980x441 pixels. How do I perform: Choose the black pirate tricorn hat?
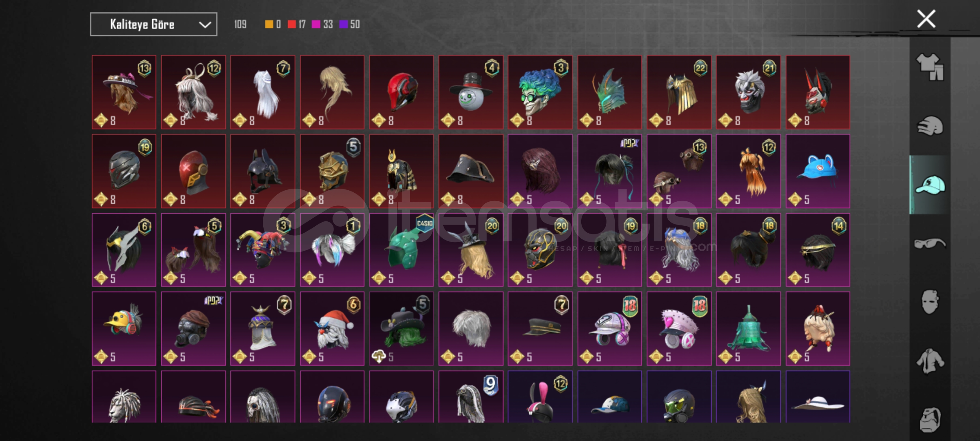click(471, 171)
